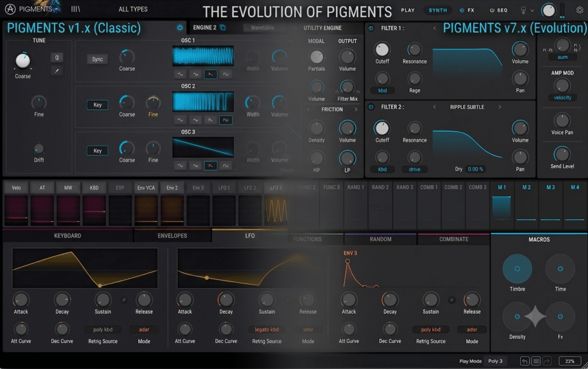This screenshot has width=588, height=369.
Task: Select OSC 1 triangle waveform icon
Action: tap(195, 74)
